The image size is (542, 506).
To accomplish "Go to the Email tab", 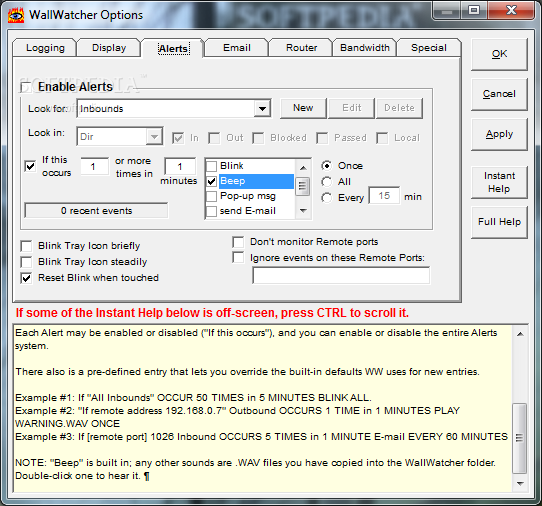I will tap(237, 48).
